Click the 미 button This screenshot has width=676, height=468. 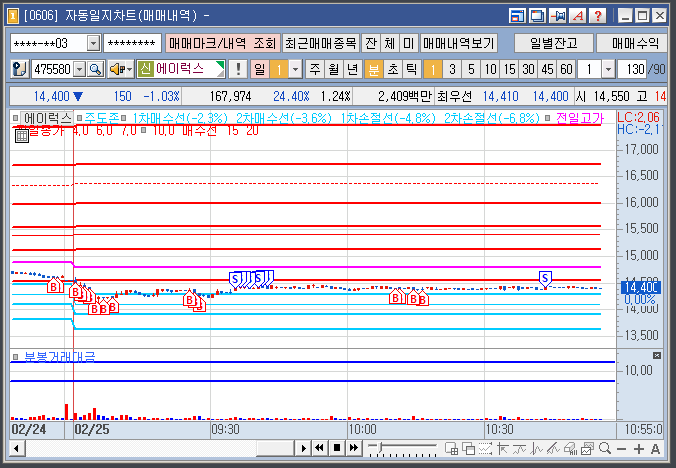(x=408, y=43)
